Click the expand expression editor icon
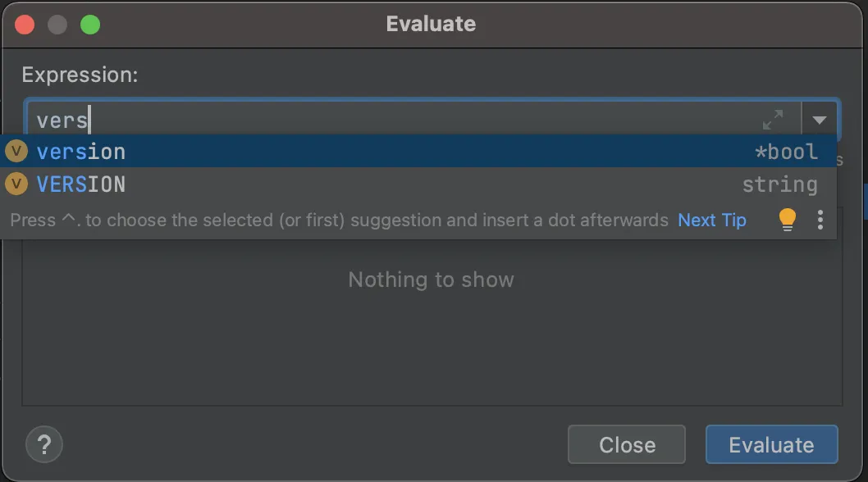The image size is (868, 482). (x=772, y=120)
